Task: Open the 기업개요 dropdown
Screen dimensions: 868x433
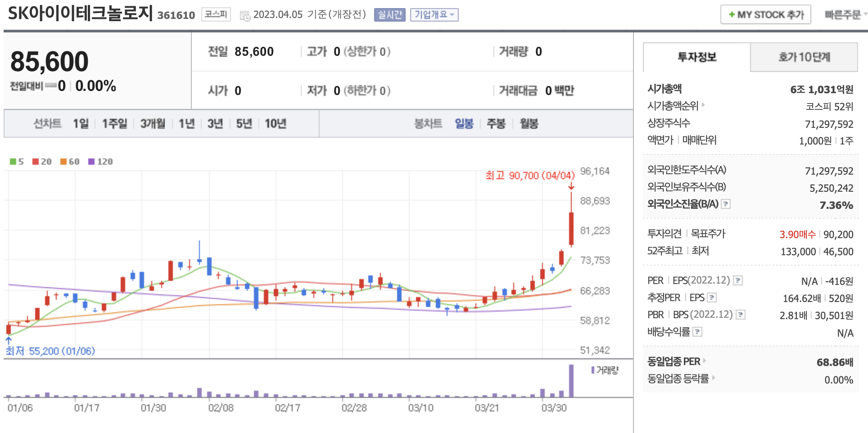Action: [x=434, y=15]
